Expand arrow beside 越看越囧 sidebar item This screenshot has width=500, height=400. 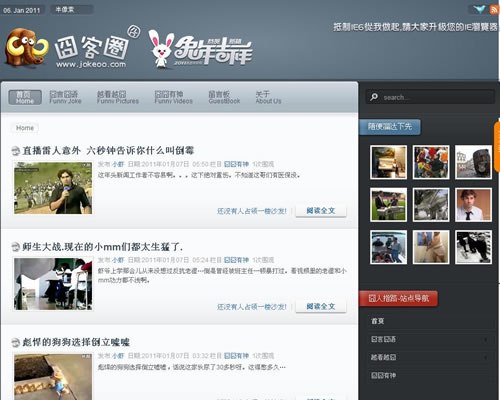(x=485, y=357)
